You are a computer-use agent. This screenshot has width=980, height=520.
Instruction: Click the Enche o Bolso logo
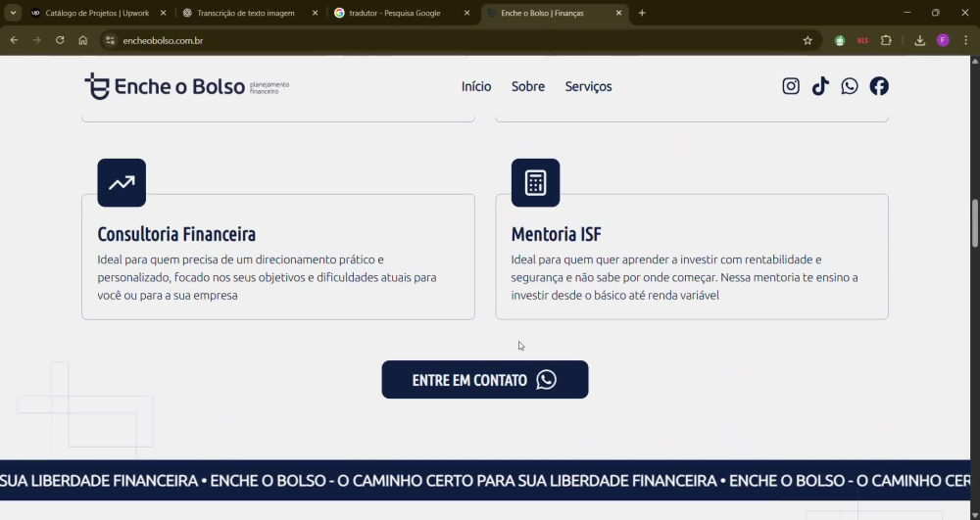click(x=186, y=86)
